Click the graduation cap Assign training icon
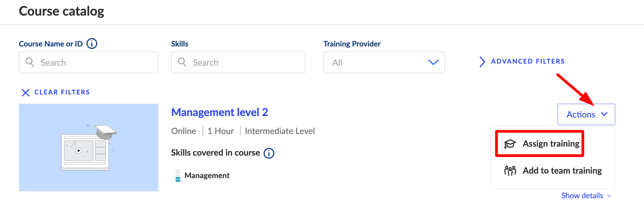644x206 pixels. 510,144
